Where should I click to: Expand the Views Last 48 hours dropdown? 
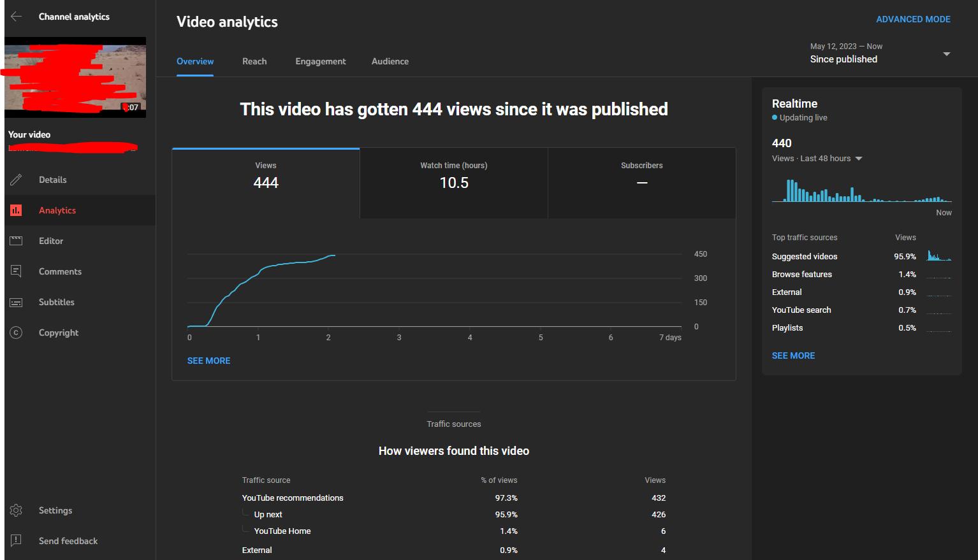tap(817, 159)
